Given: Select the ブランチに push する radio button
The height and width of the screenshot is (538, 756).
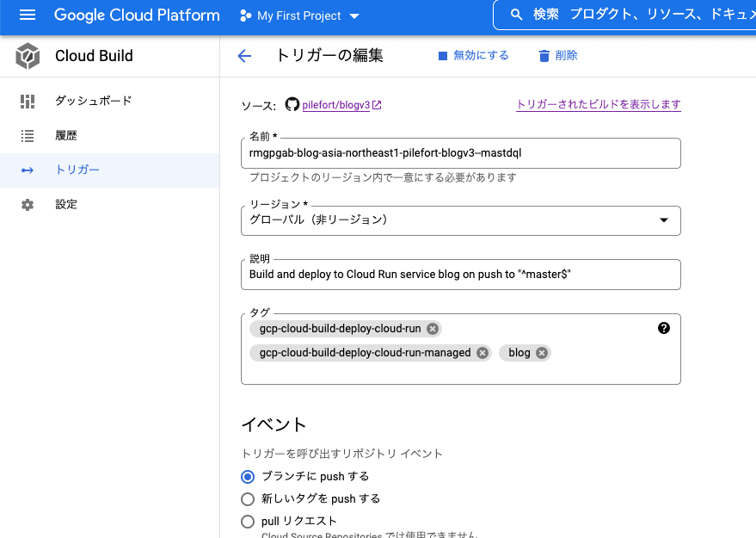Looking at the screenshot, I should [x=248, y=476].
